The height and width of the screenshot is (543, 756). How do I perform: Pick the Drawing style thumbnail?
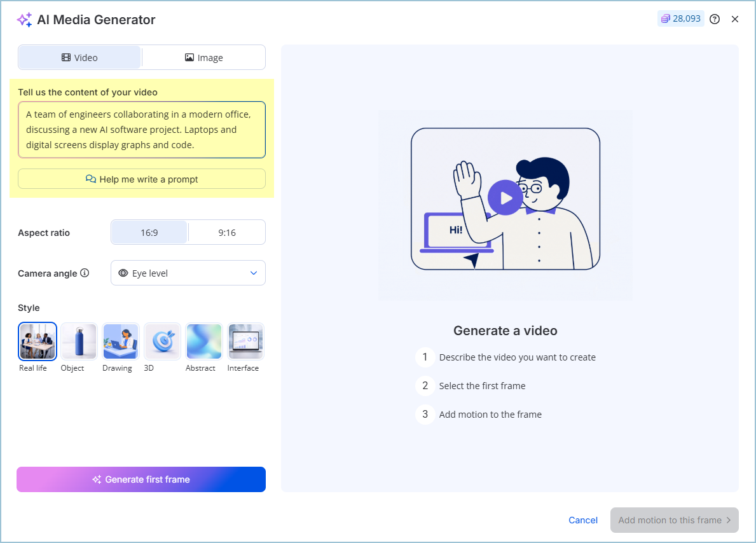coord(121,341)
